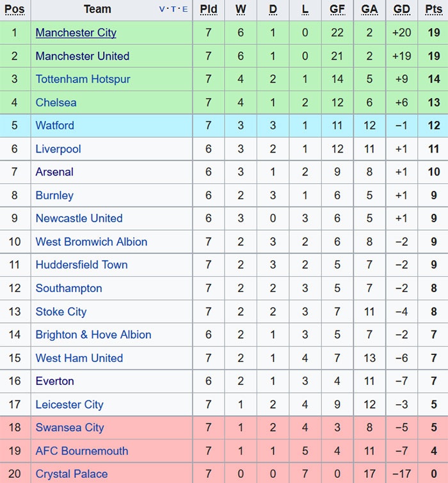The height and width of the screenshot is (483, 448).
Task: Click the V (view template) link
Action: (163, 10)
